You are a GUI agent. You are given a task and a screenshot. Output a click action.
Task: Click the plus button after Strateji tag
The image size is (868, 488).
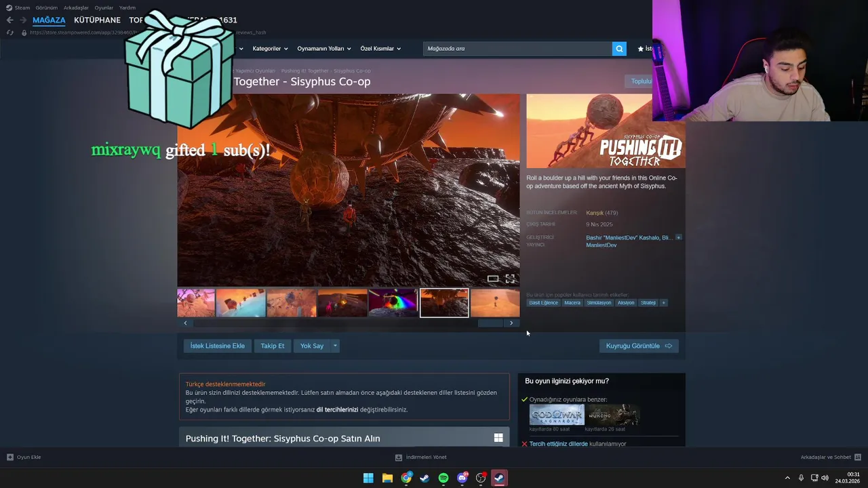point(664,303)
